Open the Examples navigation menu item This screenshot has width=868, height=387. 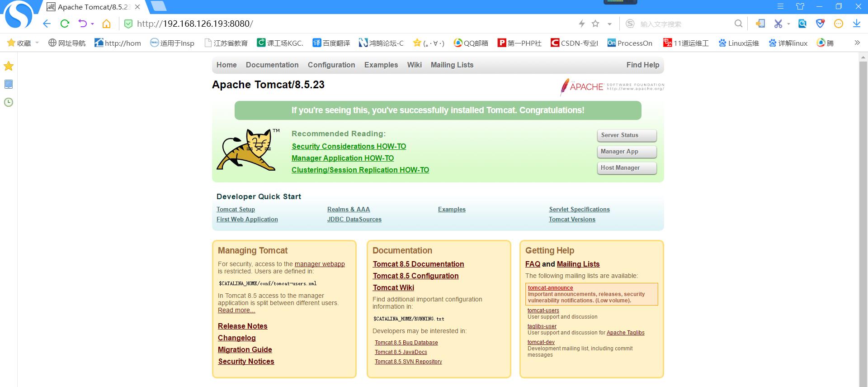pos(381,65)
